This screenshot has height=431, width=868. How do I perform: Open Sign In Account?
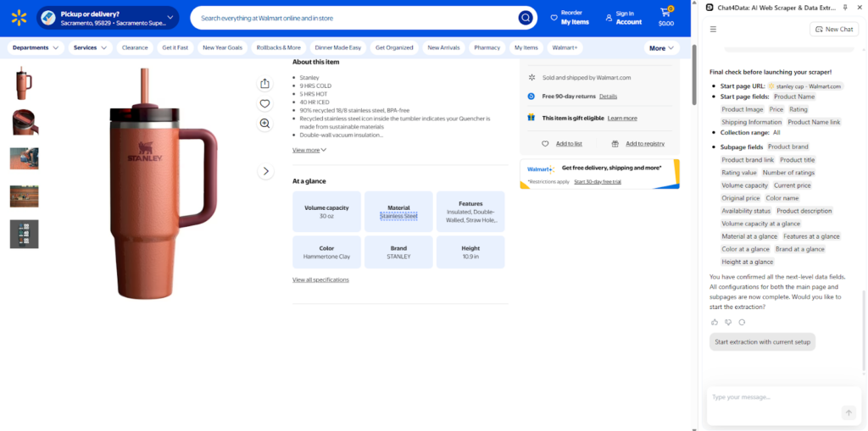coord(623,18)
